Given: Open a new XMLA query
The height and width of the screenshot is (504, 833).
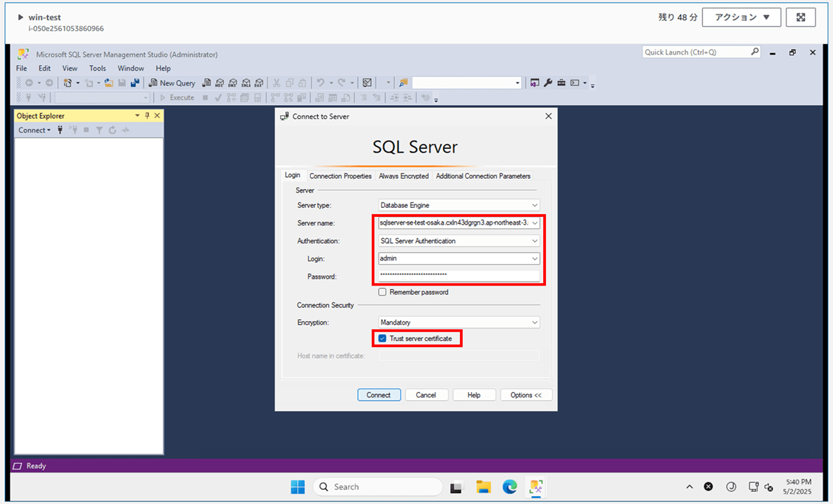Looking at the screenshot, I should click(x=246, y=83).
